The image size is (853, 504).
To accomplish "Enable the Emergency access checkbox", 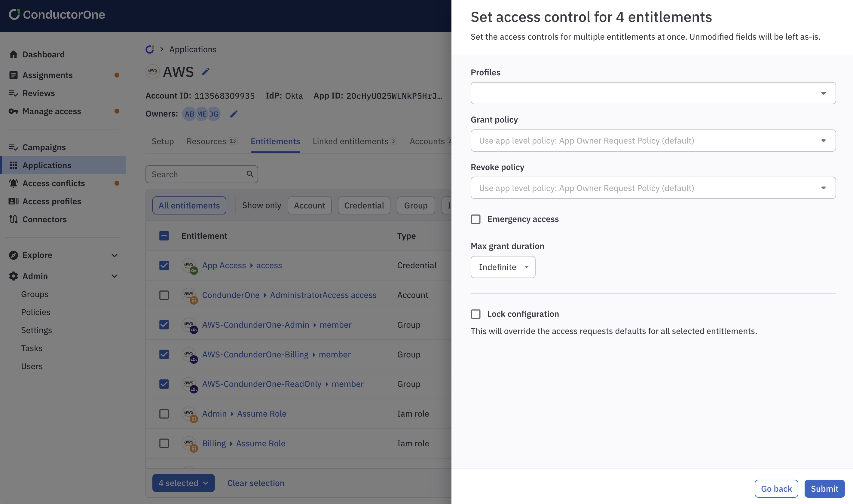I will (476, 219).
